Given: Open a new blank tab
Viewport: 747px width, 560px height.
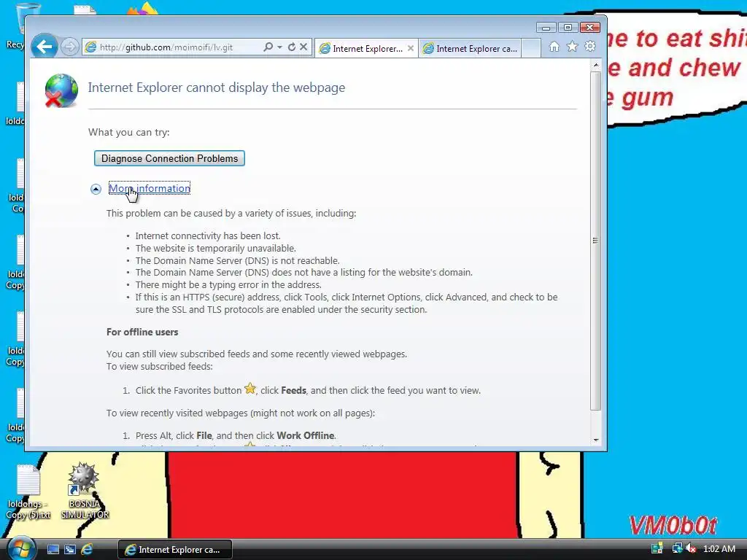Looking at the screenshot, I should click(x=531, y=48).
